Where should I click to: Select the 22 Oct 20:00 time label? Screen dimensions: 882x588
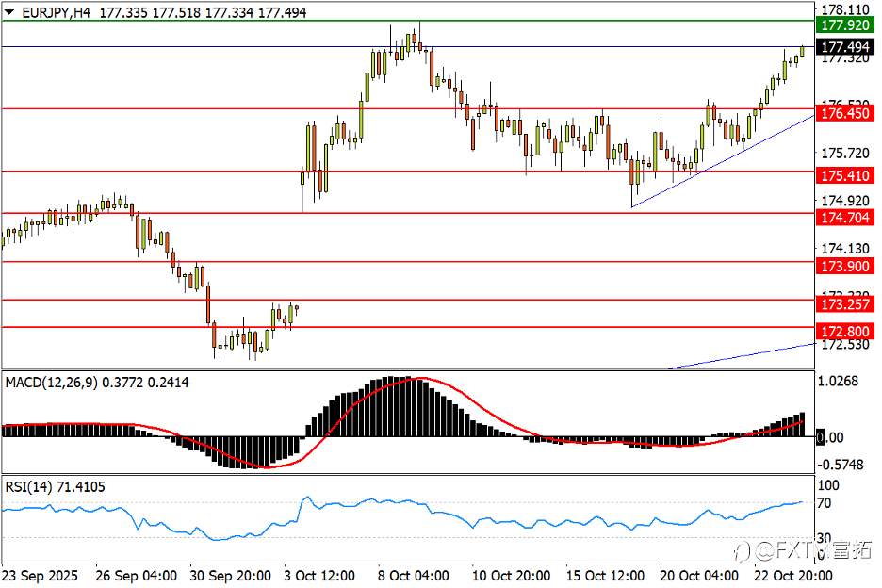click(793, 576)
